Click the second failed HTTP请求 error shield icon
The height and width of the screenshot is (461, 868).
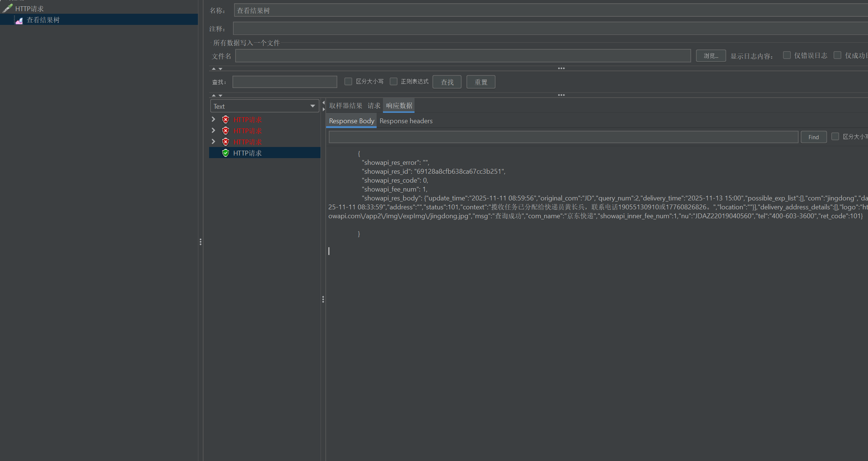point(225,131)
